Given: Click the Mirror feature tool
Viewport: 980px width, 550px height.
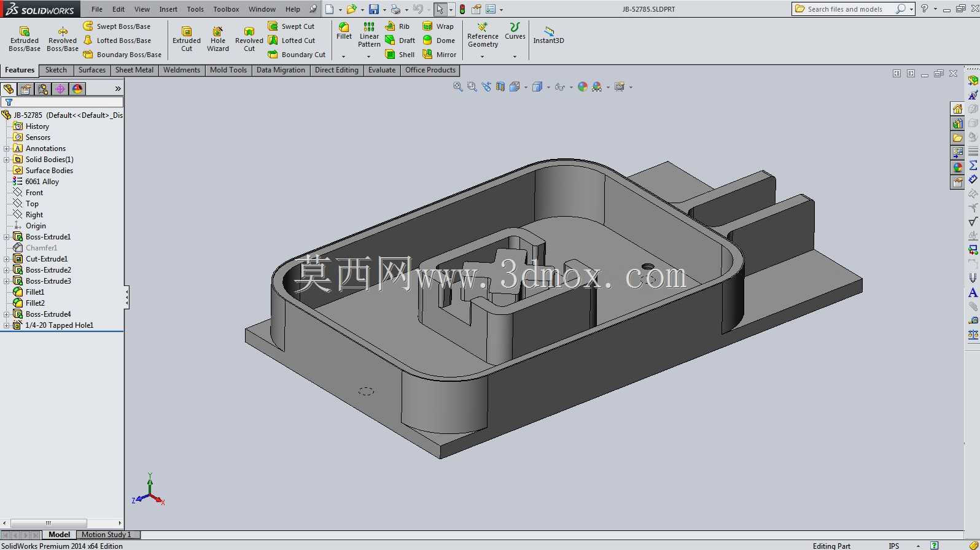Looking at the screenshot, I should (x=440, y=55).
